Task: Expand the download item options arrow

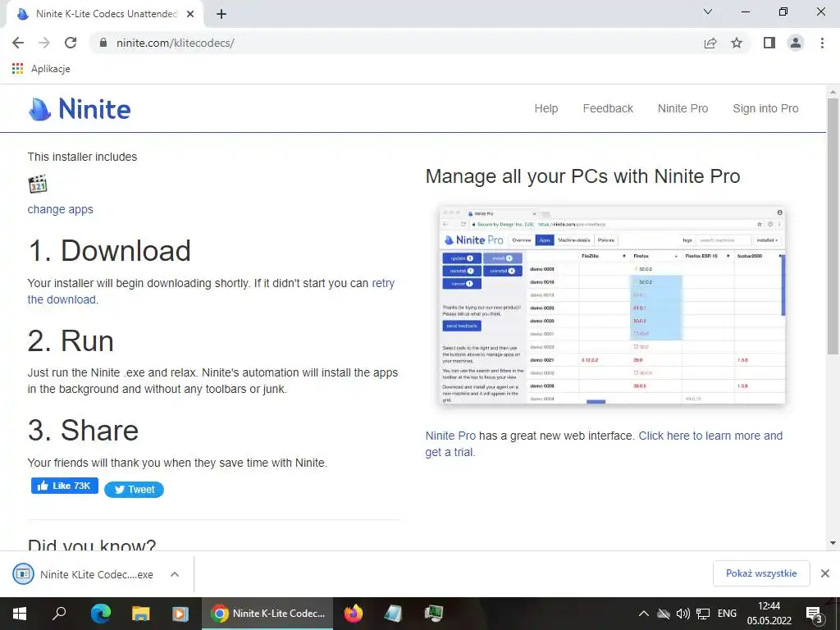Action: (x=175, y=574)
